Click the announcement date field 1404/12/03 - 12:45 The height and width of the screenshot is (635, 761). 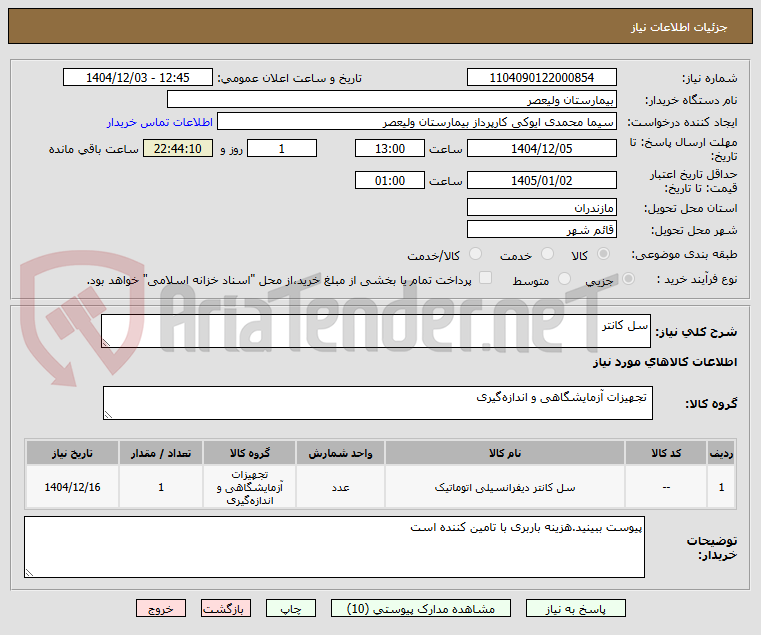(138, 77)
